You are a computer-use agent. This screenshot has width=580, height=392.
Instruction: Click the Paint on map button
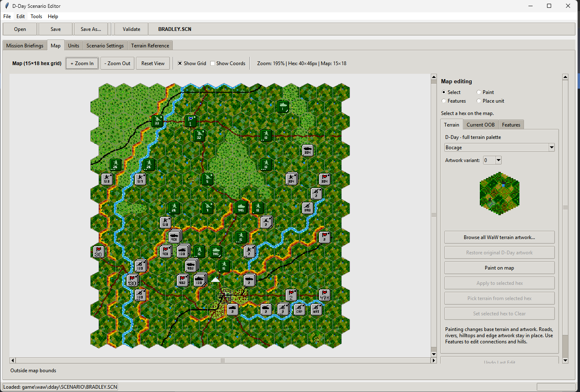pyautogui.click(x=499, y=268)
